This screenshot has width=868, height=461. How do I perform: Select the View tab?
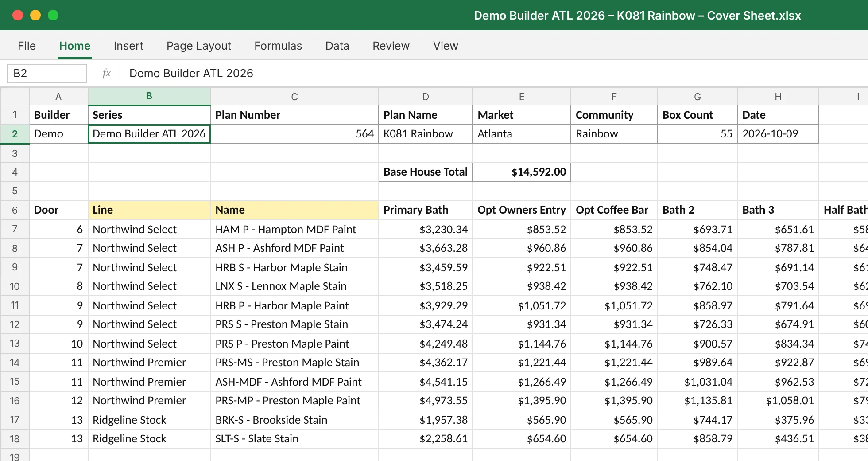[446, 46]
